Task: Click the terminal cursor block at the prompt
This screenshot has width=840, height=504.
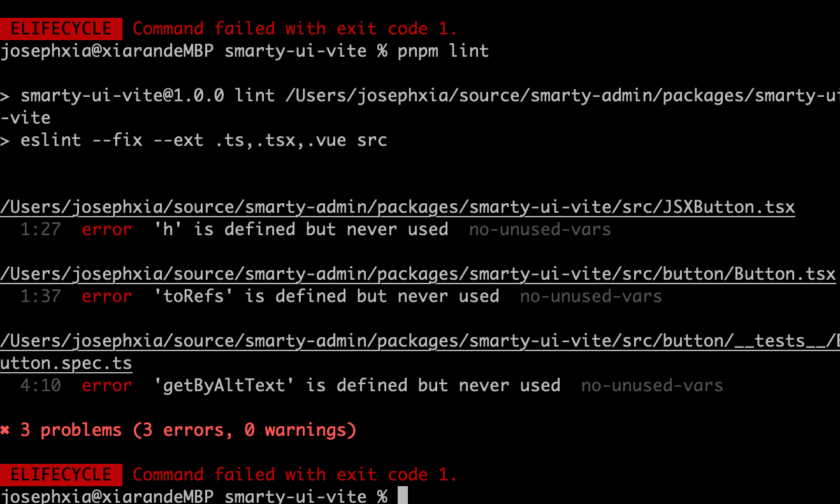Action: (402, 496)
